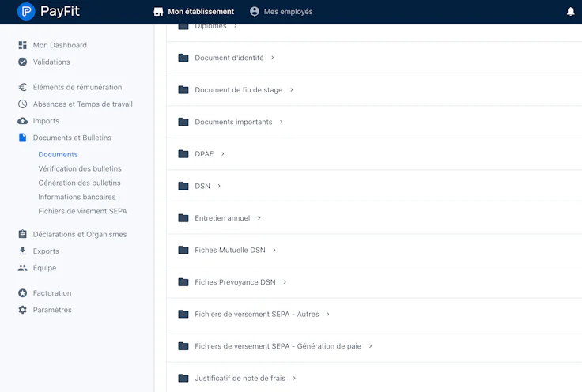Expand chevron next to Fiches Mutuelle DSN
The height and width of the screenshot is (392, 582).
tap(274, 250)
